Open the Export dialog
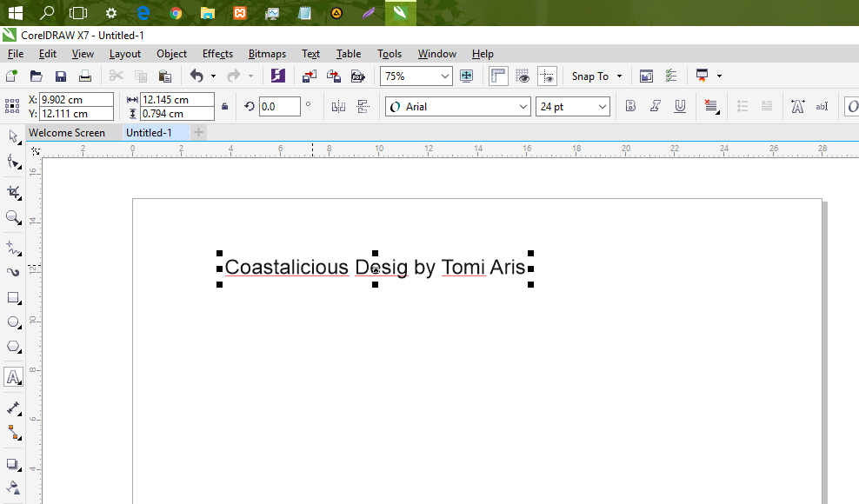This screenshot has width=859, height=504. pyautogui.click(x=333, y=76)
